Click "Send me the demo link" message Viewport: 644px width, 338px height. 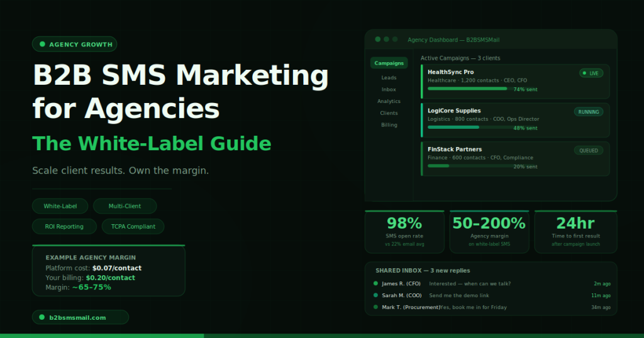point(458,296)
